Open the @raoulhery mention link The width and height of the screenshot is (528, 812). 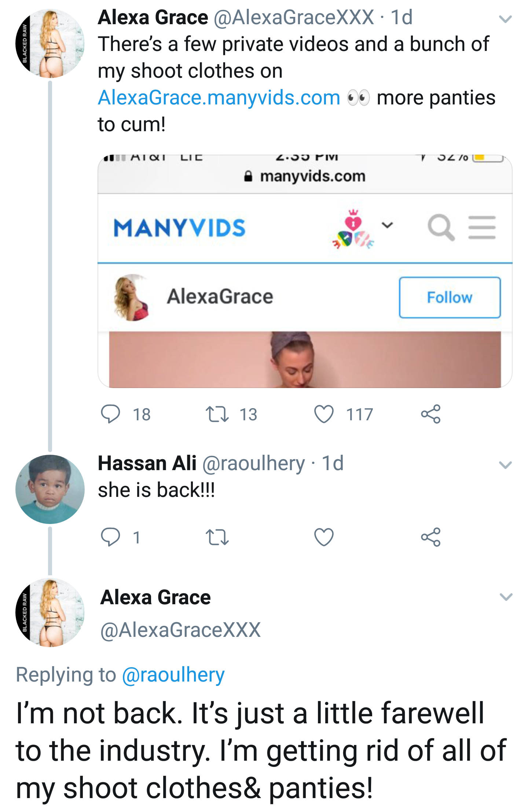click(x=173, y=675)
